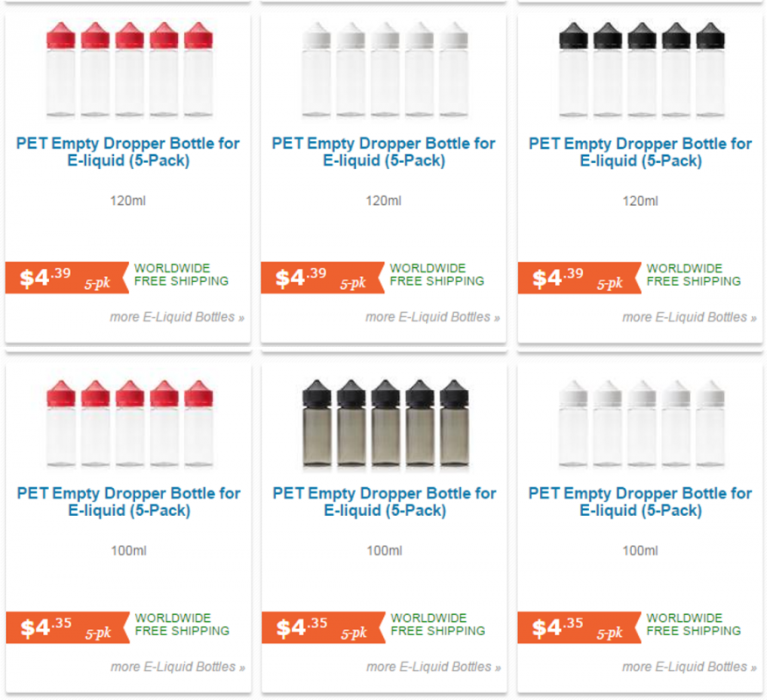Click the title link of the black-capped 120ml pack
The height and width of the screenshot is (700, 767).
pyautogui.click(x=641, y=152)
